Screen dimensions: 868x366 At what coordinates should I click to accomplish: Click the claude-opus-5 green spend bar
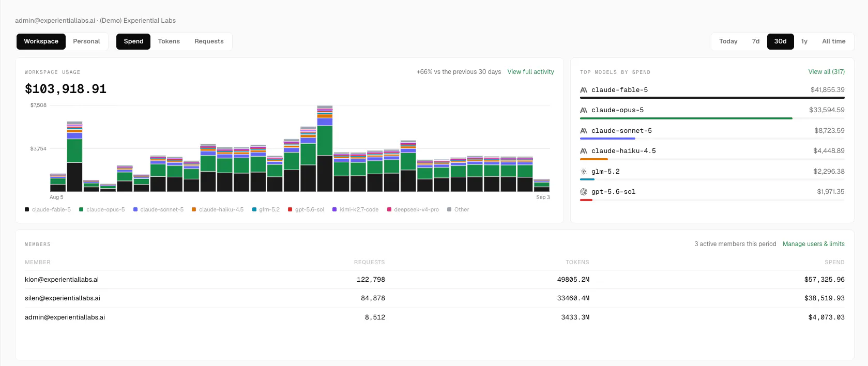pos(686,118)
